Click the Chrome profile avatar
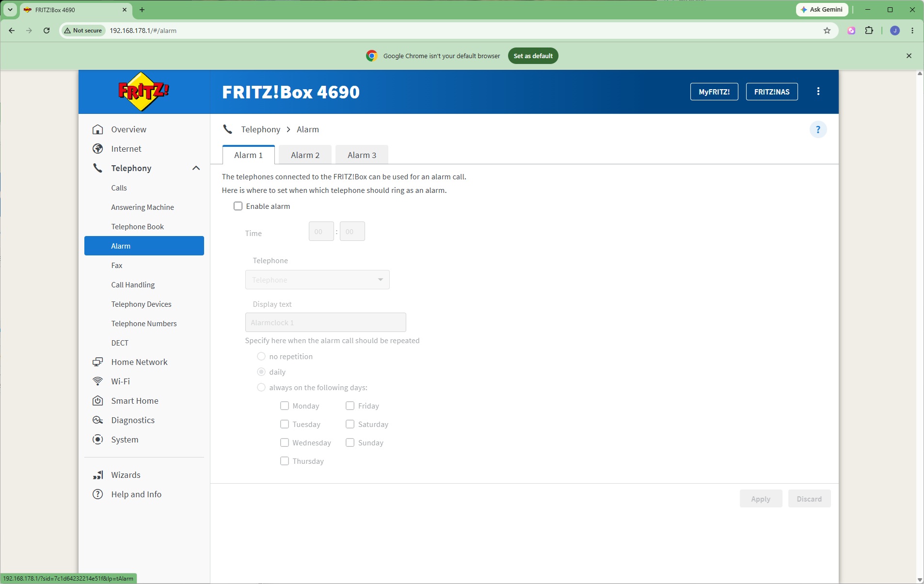Image resolution: width=924 pixels, height=584 pixels. click(x=895, y=31)
